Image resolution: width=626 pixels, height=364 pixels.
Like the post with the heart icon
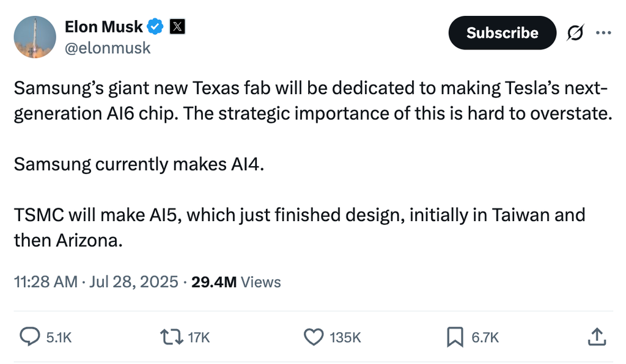313,337
